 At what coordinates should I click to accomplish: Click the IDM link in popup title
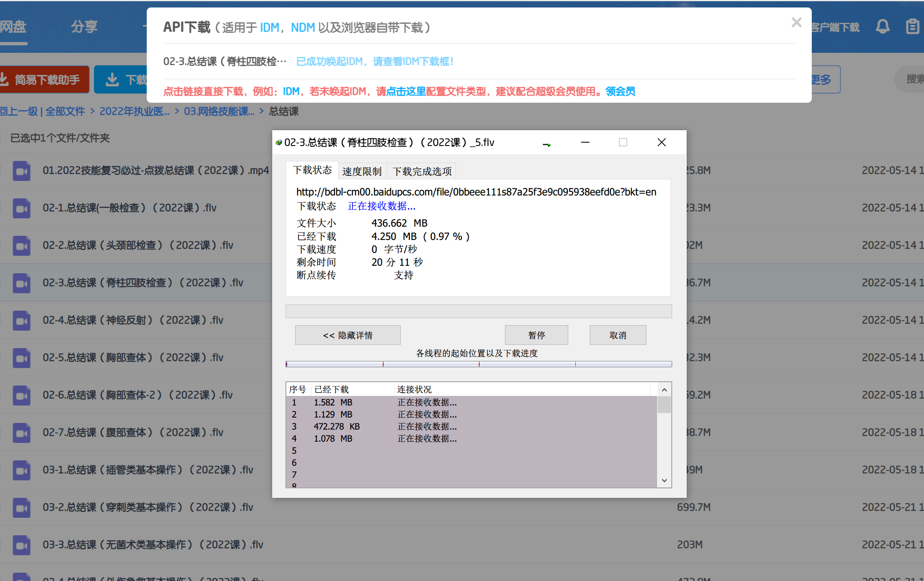[x=269, y=28]
